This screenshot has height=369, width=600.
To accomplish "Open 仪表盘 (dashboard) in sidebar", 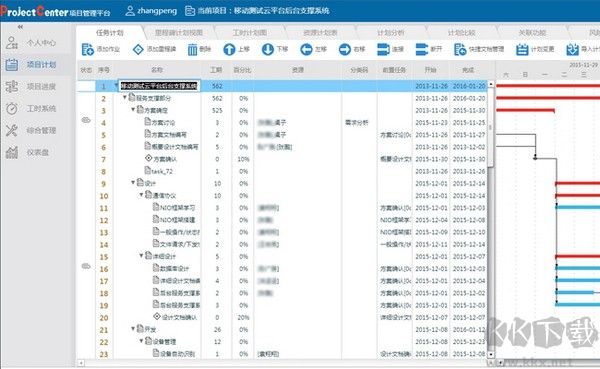I will (28, 152).
